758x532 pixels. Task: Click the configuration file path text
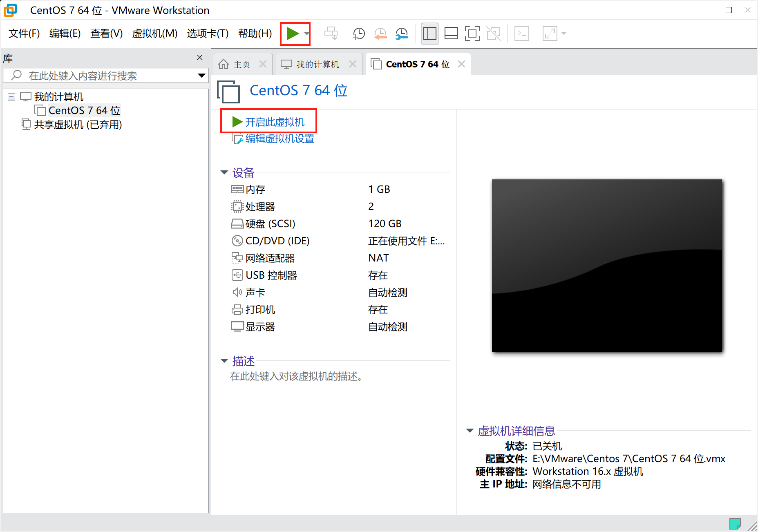tap(629, 458)
